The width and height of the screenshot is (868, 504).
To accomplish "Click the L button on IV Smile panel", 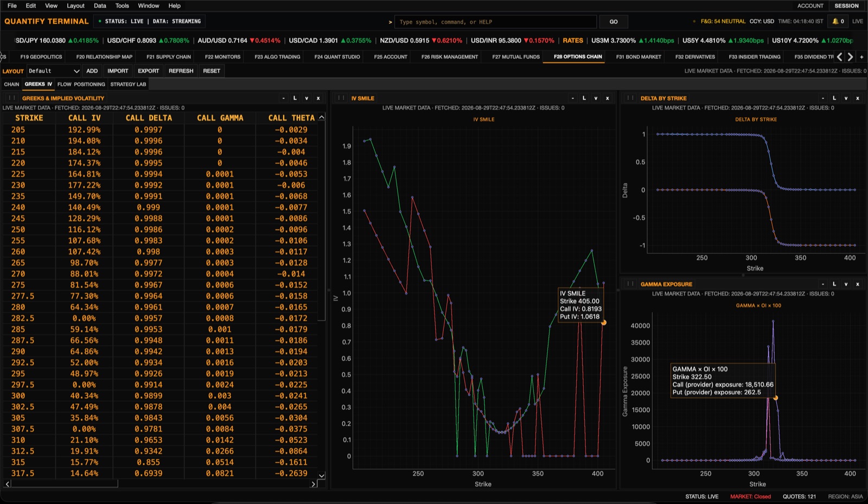I will 584,98.
